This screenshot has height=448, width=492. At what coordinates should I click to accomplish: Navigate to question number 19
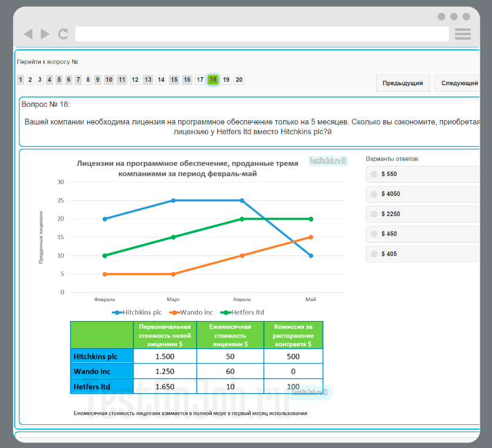click(226, 80)
